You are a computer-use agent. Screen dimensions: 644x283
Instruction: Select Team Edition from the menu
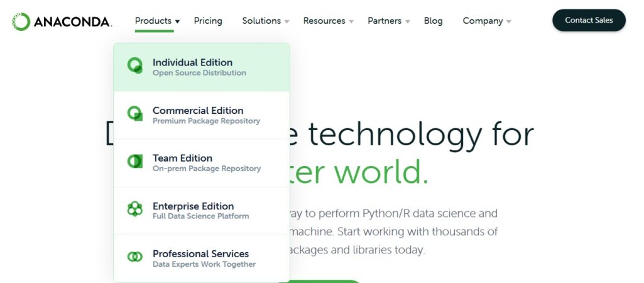(x=202, y=163)
